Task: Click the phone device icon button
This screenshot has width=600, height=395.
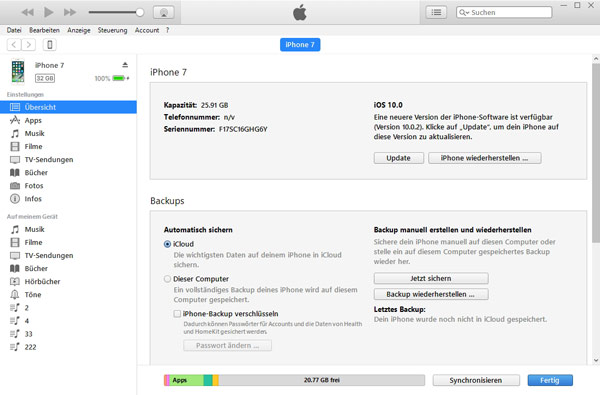Action: (50, 45)
